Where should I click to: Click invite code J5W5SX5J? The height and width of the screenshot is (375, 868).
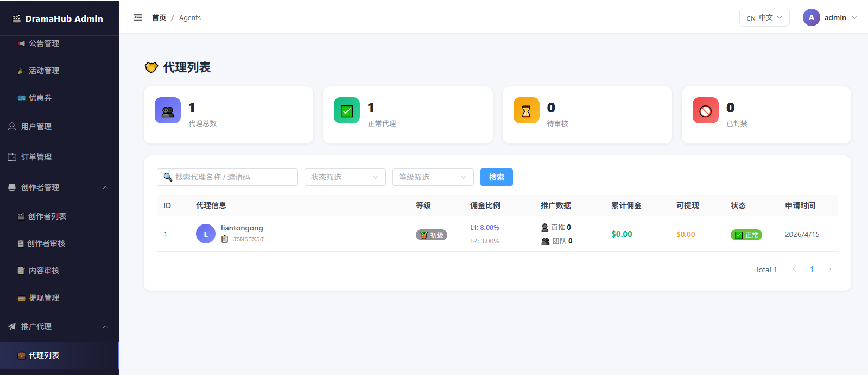click(248, 239)
